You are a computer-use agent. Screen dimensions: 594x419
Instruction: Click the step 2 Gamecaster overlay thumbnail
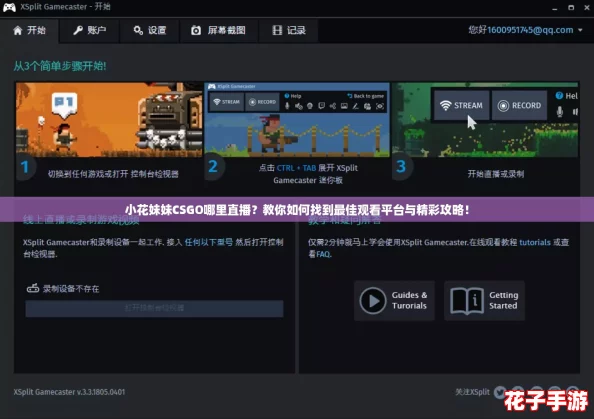point(297,120)
